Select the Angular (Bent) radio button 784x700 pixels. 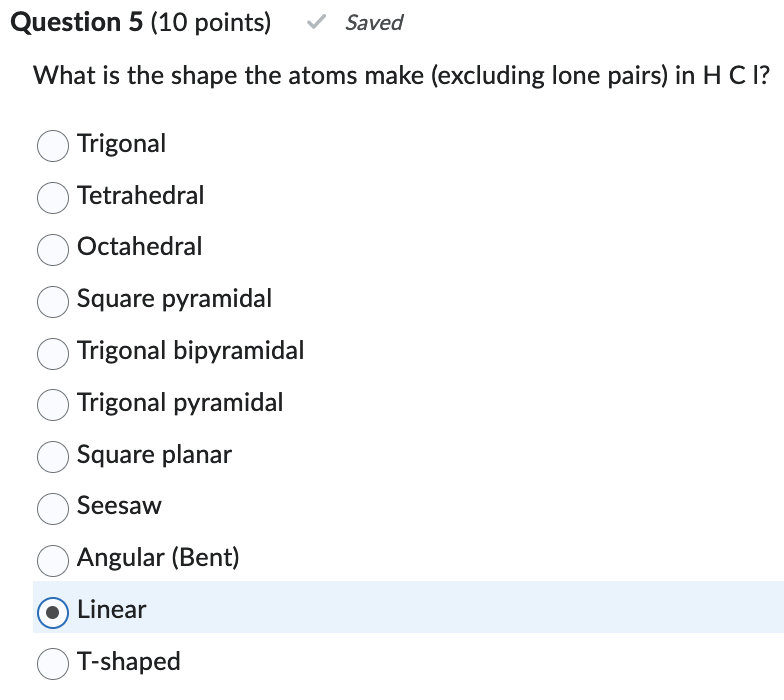pos(53,560)
